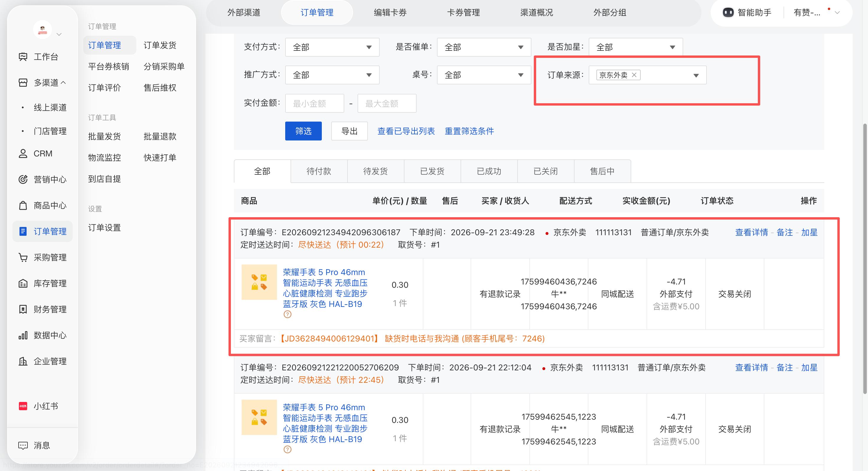Show the 已发货 orders tab
The image size is (868, 471).
(432, 171)
